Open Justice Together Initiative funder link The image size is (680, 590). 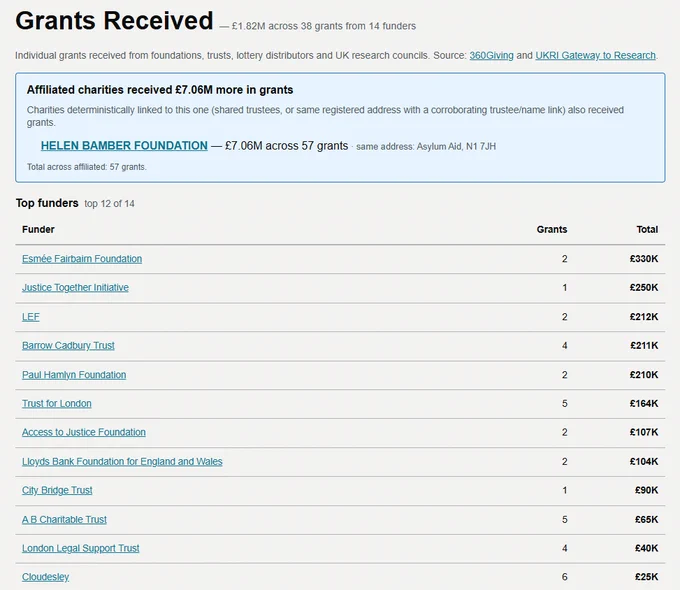click(x=75, y=288)
